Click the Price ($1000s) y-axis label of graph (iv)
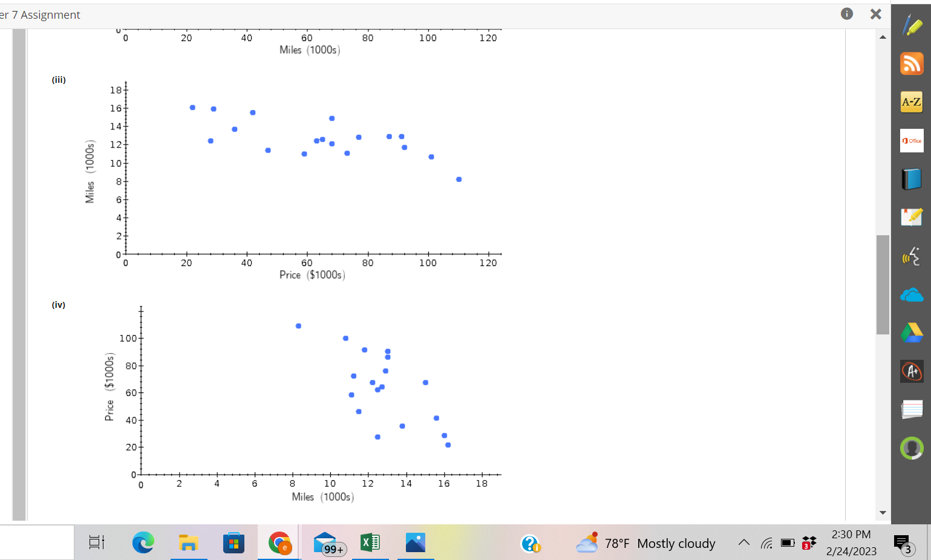931x560 pixels. pos(109,386)
